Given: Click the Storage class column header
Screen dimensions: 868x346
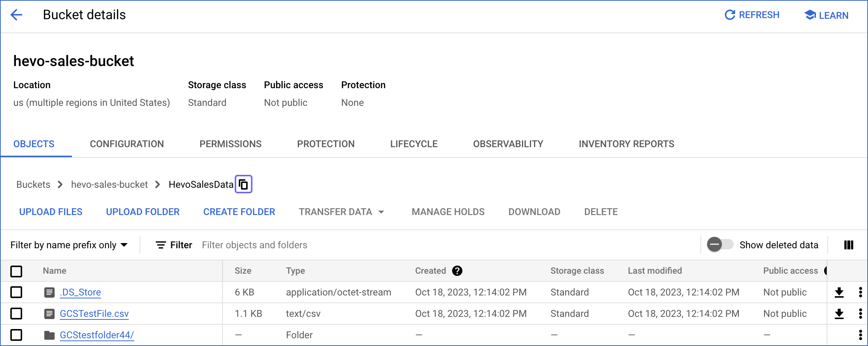Looking at the screenshot, I should point(577,271).
